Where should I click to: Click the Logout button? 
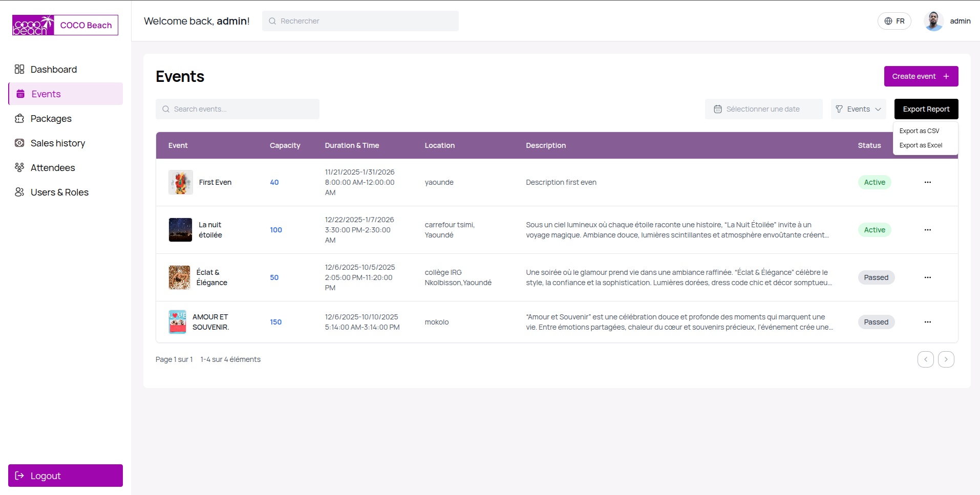(x=66, y=476)
